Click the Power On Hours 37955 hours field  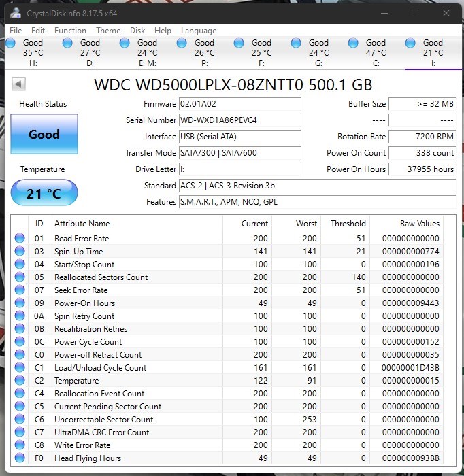(x=422, y=169)
